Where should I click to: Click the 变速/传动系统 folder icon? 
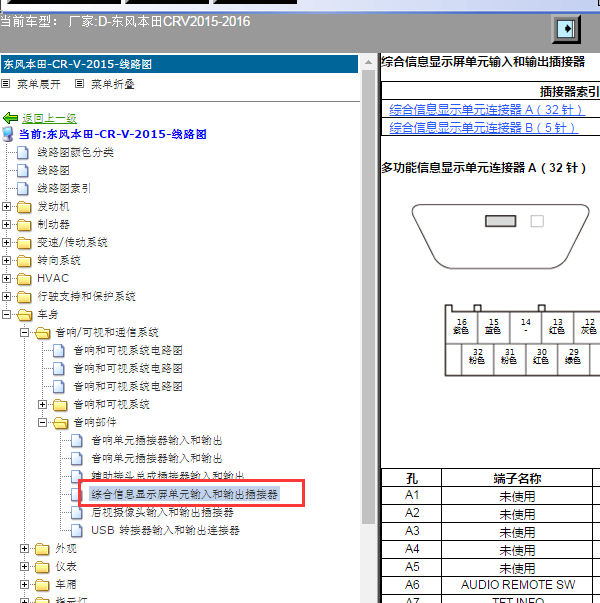coord(24,243)
